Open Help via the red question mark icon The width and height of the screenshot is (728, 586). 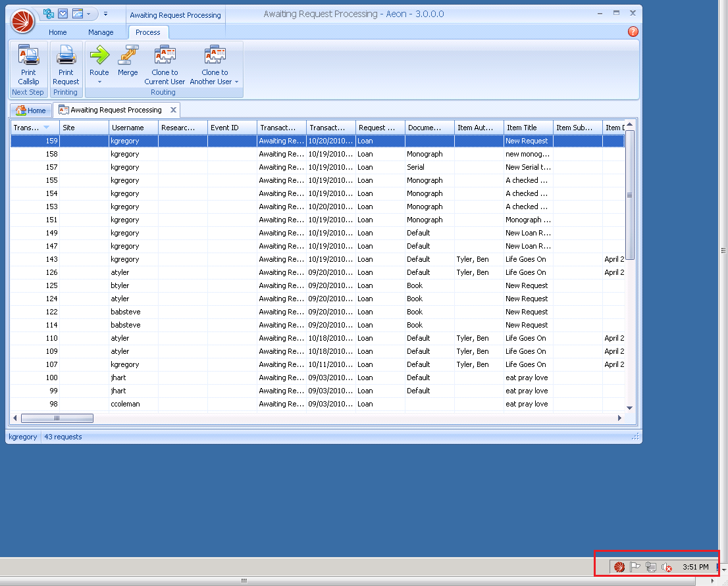(633, 31)
